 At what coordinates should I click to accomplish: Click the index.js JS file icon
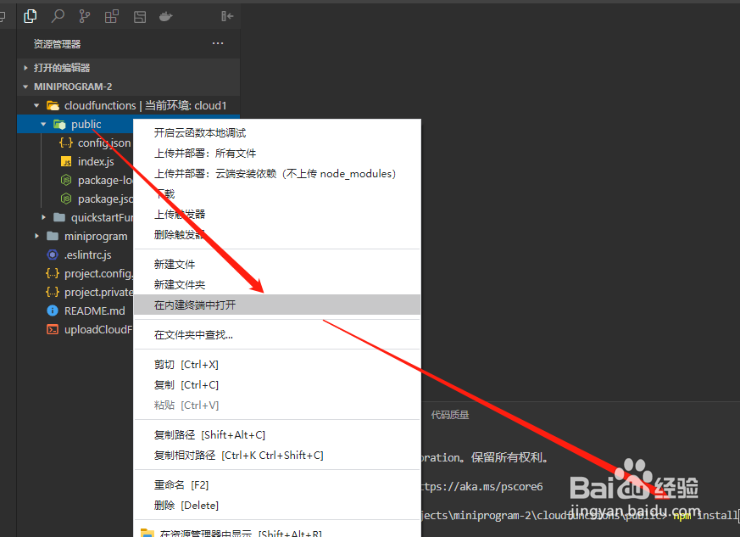coord(66,162)
